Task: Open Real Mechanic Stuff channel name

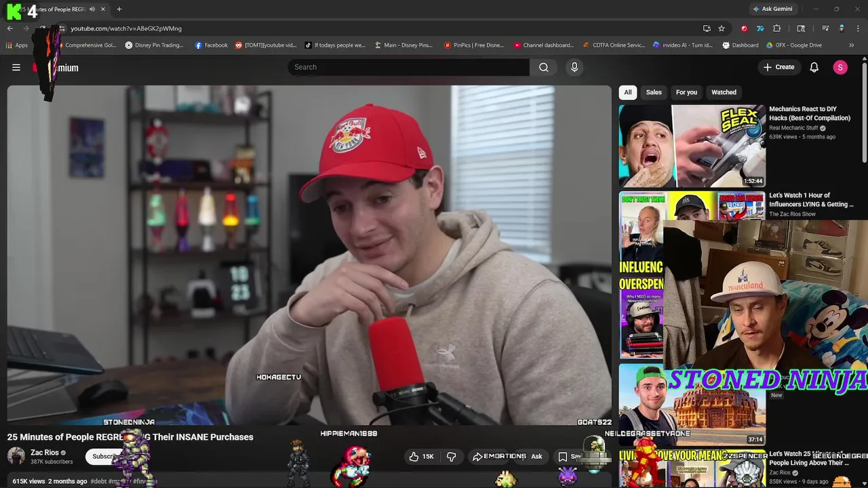Action: coord(793,128)
